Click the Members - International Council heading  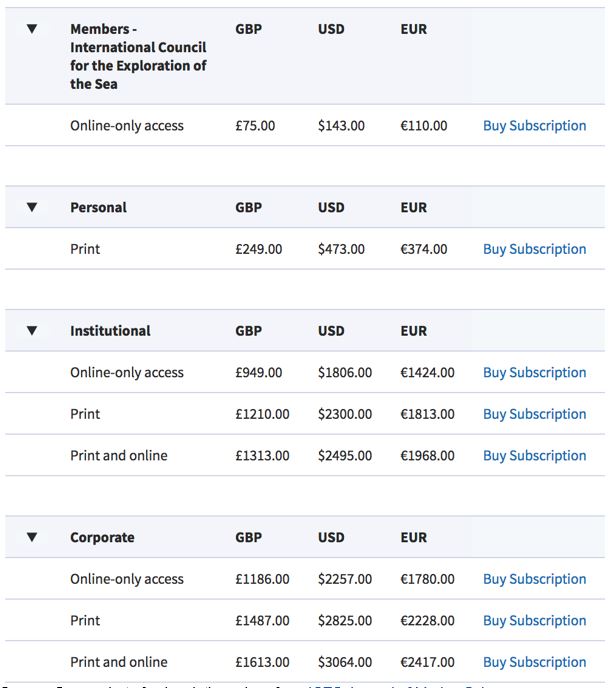point(137,57)
